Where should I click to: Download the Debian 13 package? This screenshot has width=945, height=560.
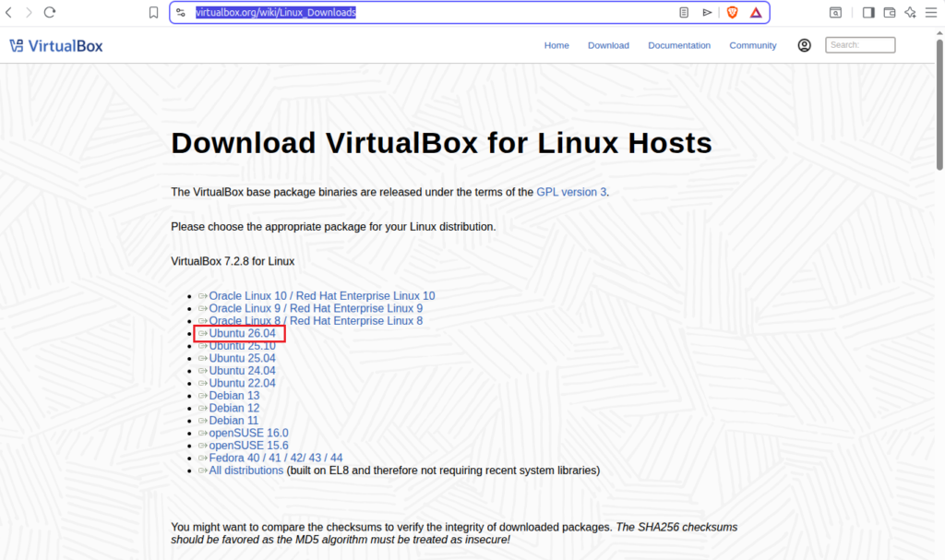233,396
